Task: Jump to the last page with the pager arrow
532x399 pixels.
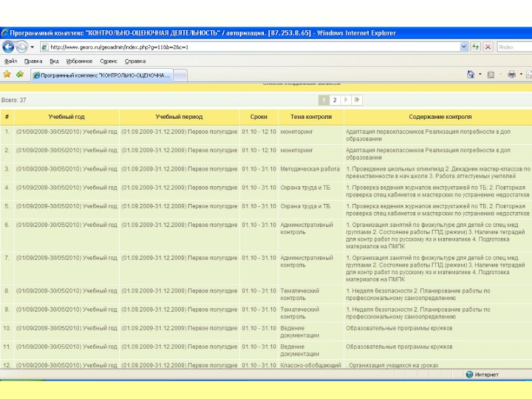Action: [356, 100]
